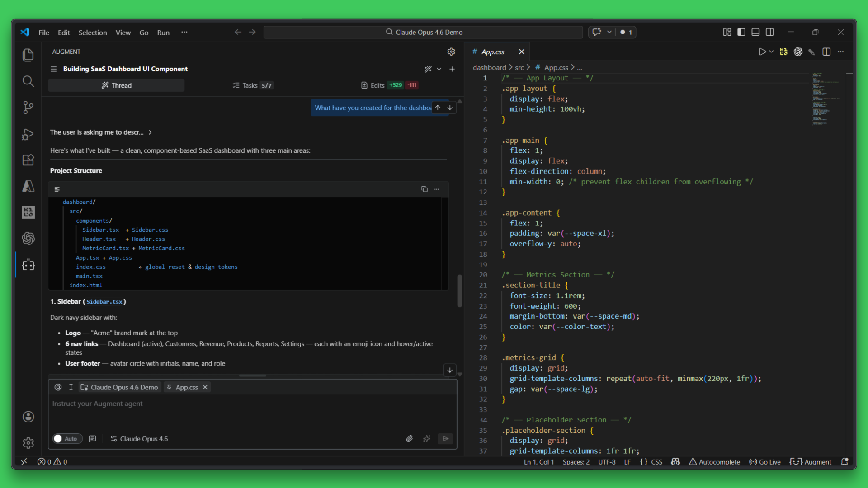Click the Go Live status bar button
This screenshot has height=488, width=868.
(x=765, y=462)
